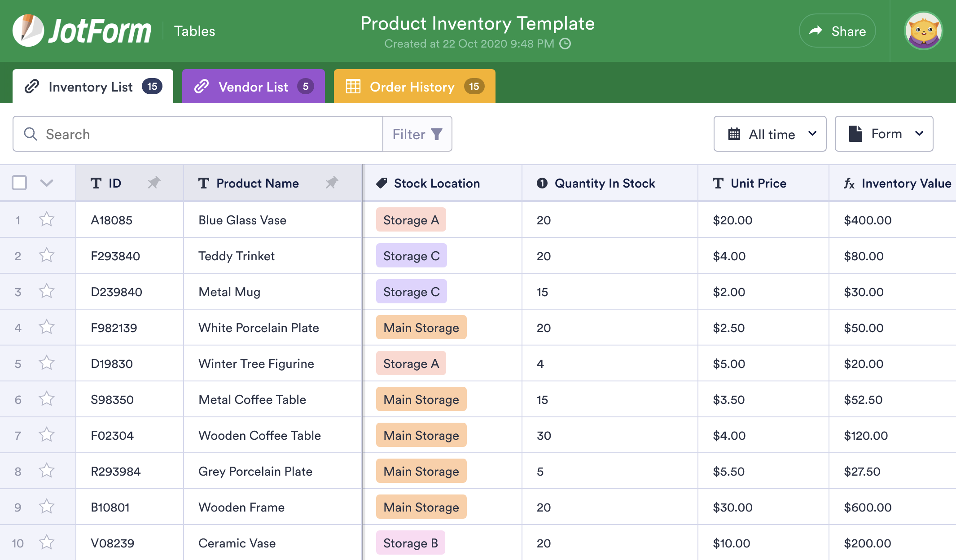
Task: Open the All time date dropdown
Action: click(x=770, y=134)
